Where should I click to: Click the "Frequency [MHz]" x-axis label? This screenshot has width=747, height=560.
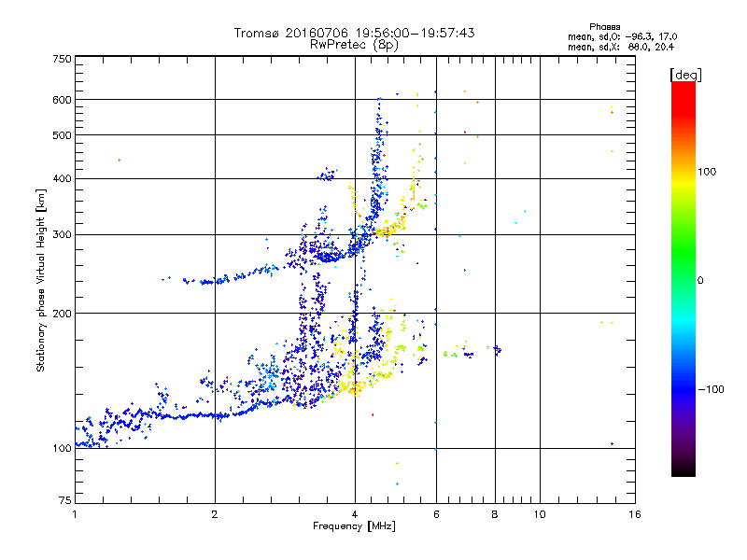point(354,526)
